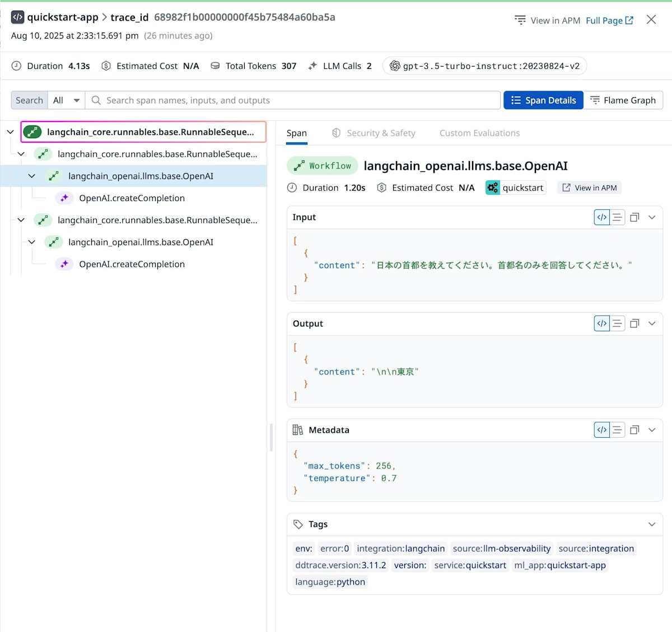Click the Metadata panel icon next to its heading
The width and height of the screenshot is (672, 632).
point(297,429)
